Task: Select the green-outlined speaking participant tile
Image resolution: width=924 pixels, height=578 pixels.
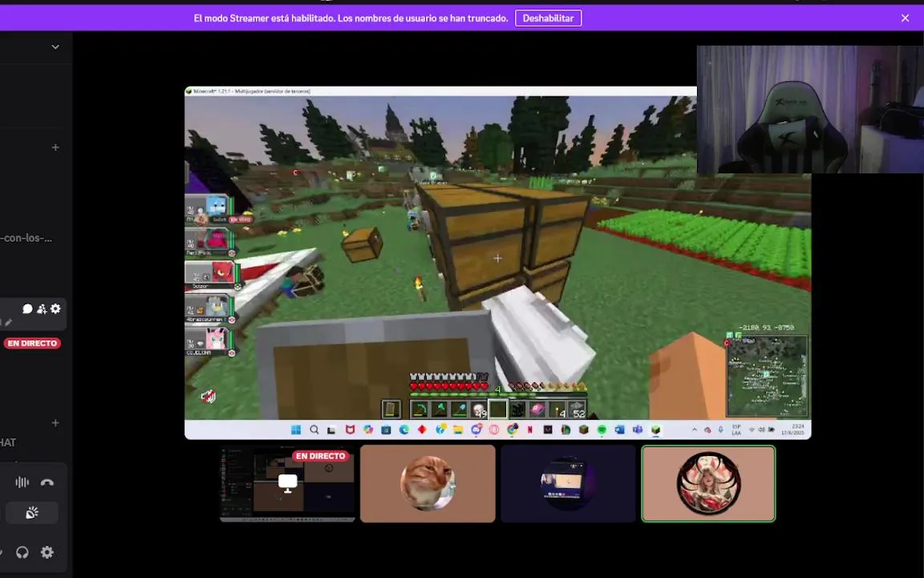Action: tap(708, 483)
